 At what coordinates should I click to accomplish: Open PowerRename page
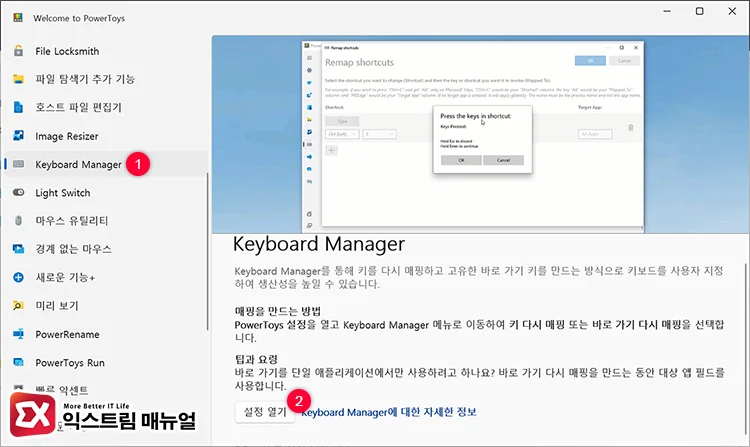click(x=106, y=334)
